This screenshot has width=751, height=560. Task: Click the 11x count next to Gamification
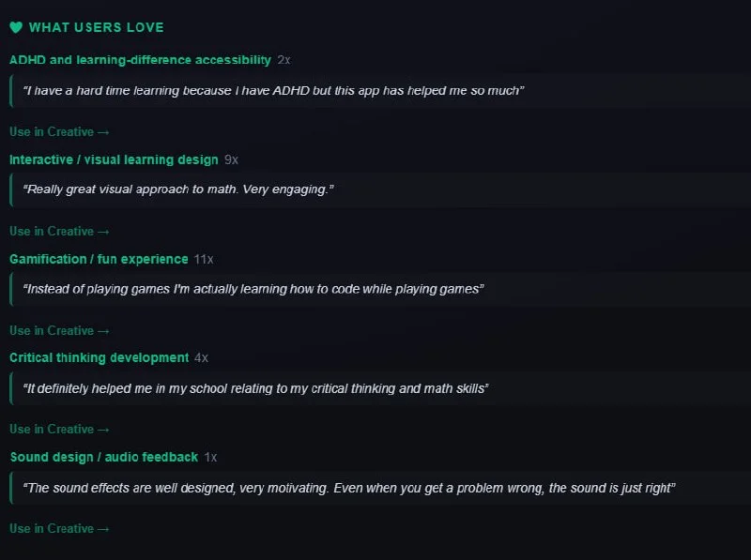click(204, 260)
